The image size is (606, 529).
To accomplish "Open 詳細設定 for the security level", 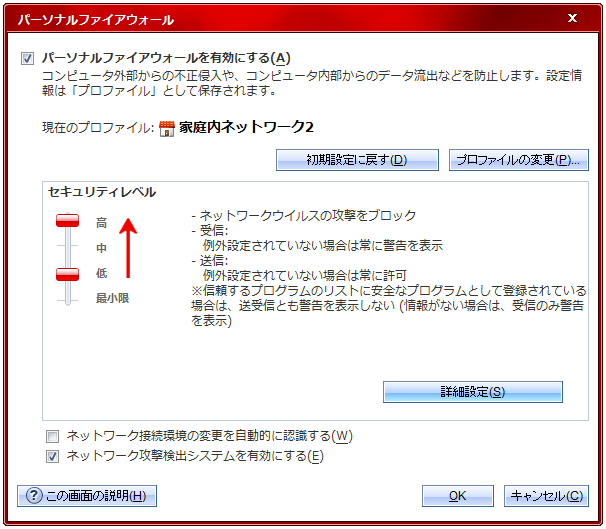I will (x=472, y=391).
